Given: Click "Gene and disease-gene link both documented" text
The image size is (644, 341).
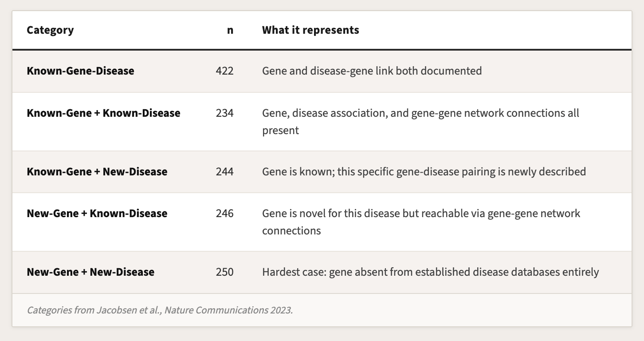Looking at the screenshot, I should coord(372,71).
